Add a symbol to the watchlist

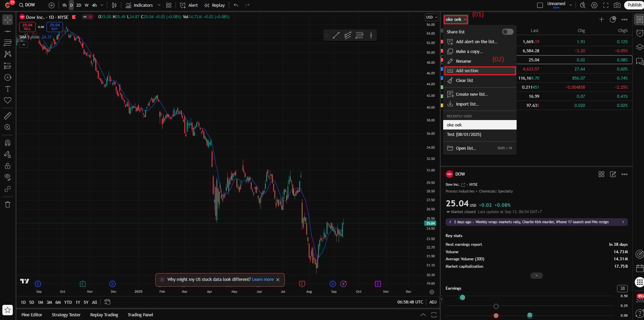[x=602, y=20]
